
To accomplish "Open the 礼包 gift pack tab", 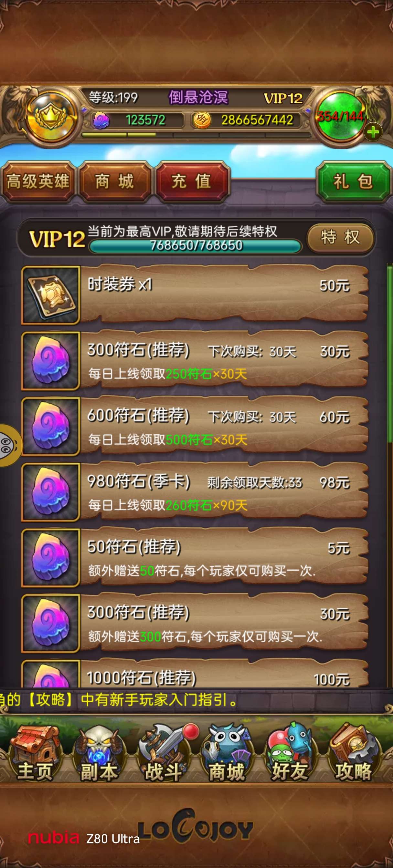I will 353,181.
